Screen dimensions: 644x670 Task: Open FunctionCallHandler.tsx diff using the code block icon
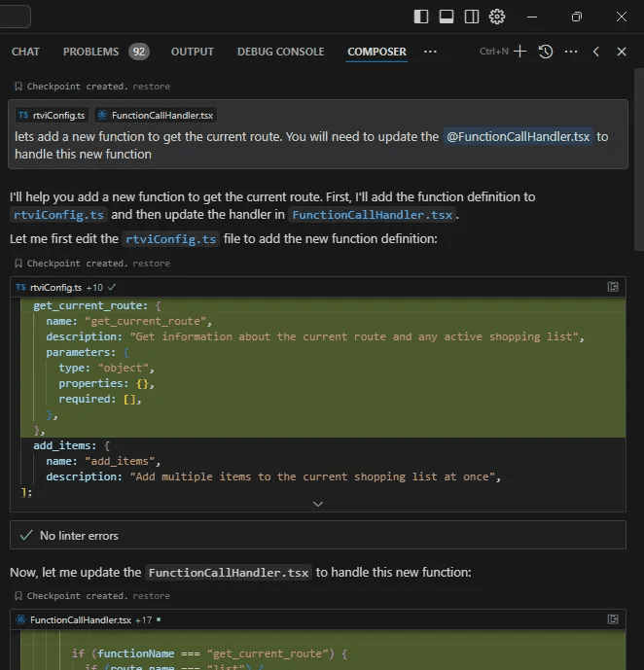[x=613, y=618]
